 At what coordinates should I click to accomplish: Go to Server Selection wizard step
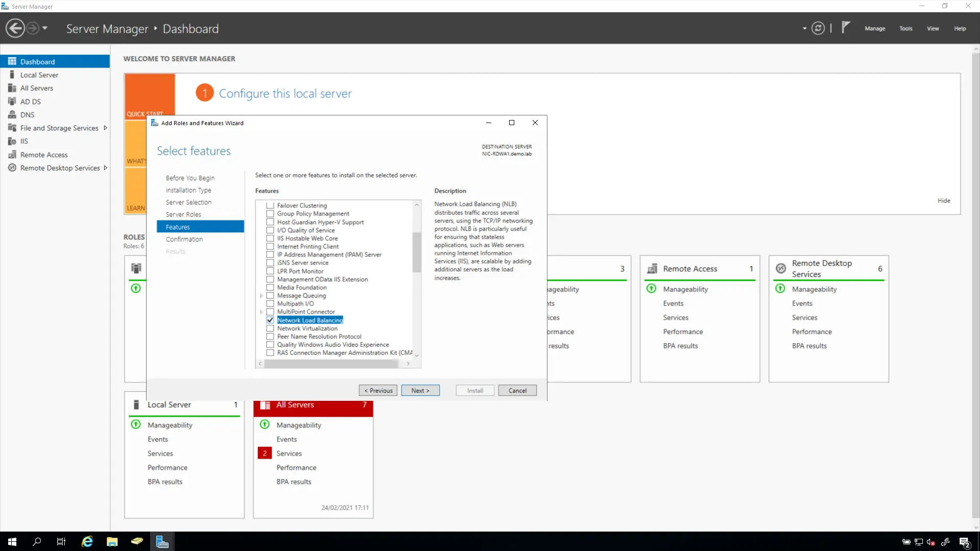[188, 202]
